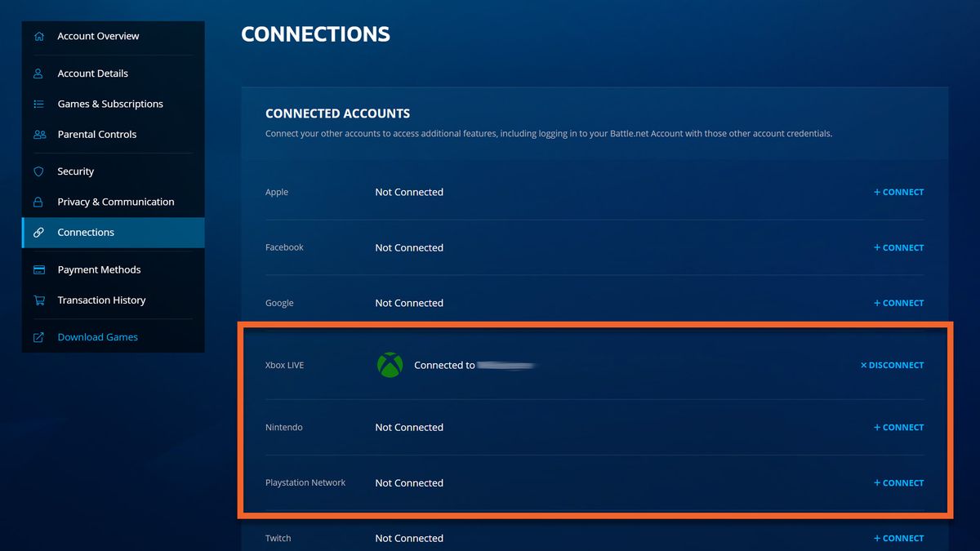The height and width of the screenshot is (551, 980).
Task: Click the Payment Methods card icon
Action: click(x=38, y=269)
